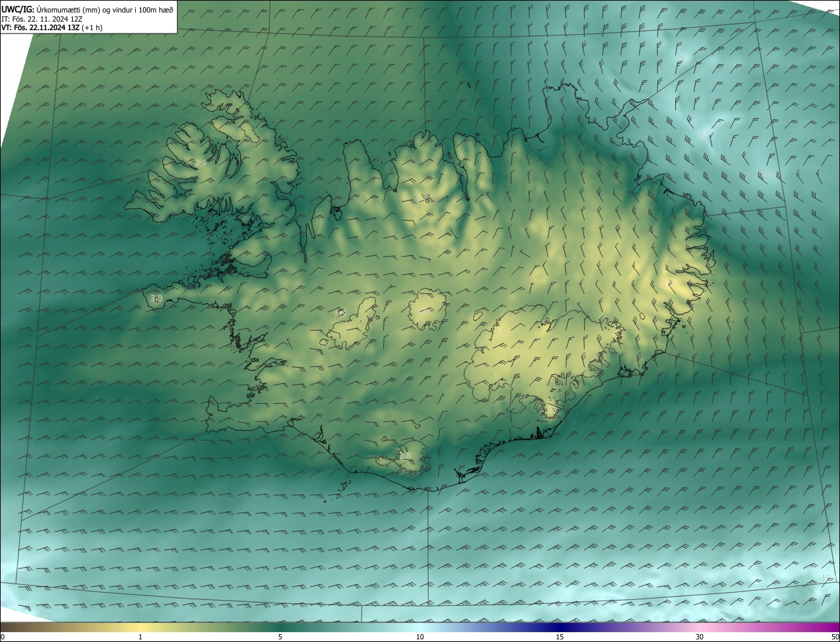840x642 pixels.
Task: Click the 'IT: Fös. 22. 11. 2024 12Z' line
Action: pos(42,18)
